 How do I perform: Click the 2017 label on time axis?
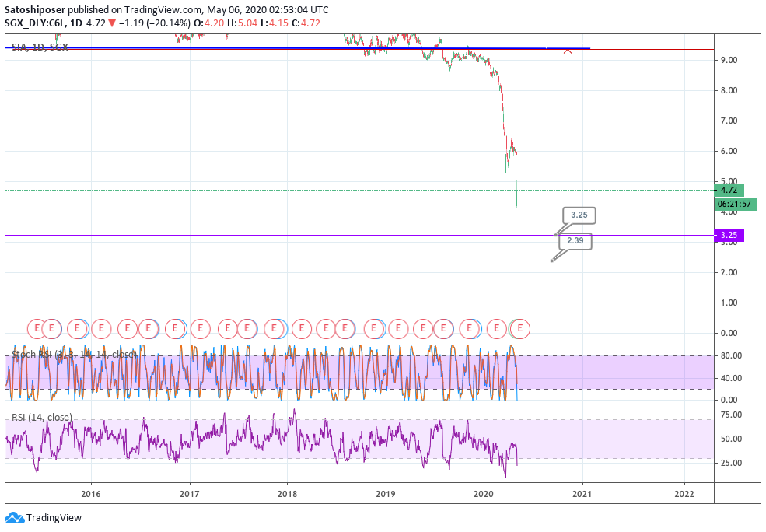tap(190, 494)
